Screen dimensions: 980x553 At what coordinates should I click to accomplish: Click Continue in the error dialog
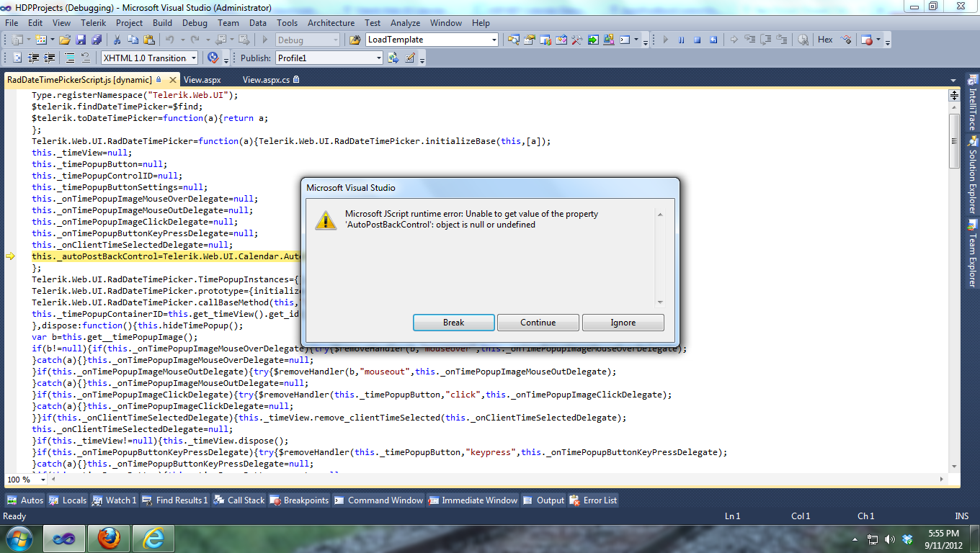pos(538,323)
